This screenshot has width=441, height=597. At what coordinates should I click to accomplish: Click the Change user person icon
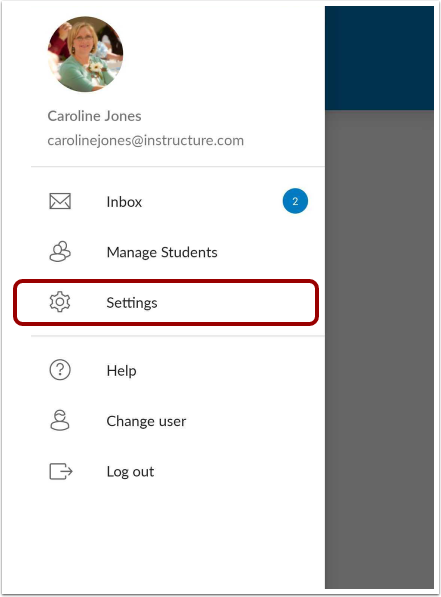(60, 420)
